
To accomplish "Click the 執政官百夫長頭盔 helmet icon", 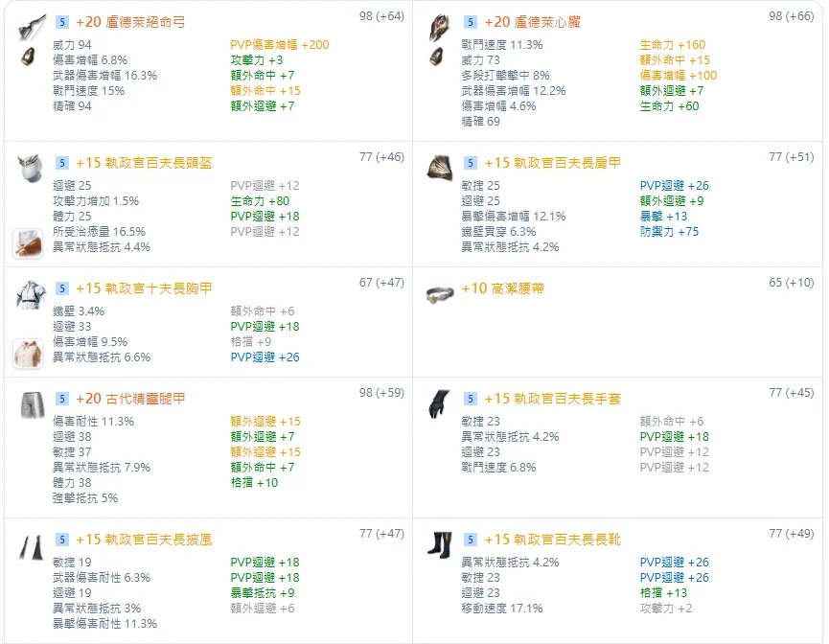I will [28, 168].
